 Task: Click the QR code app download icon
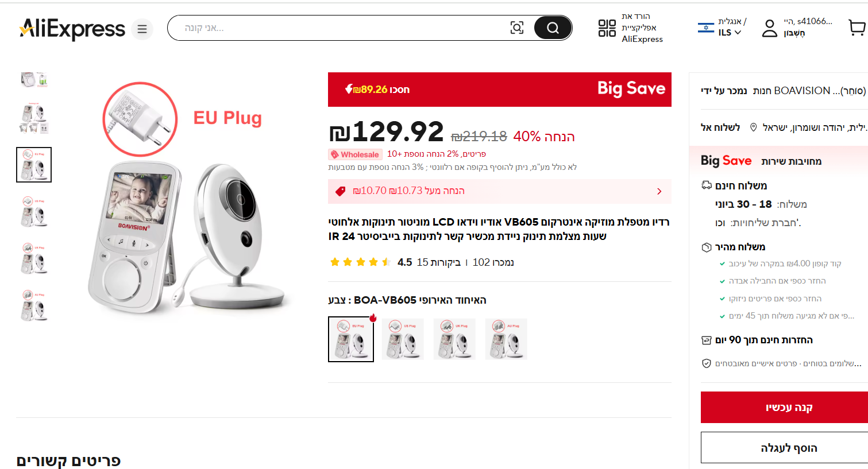tap(607, 28)
